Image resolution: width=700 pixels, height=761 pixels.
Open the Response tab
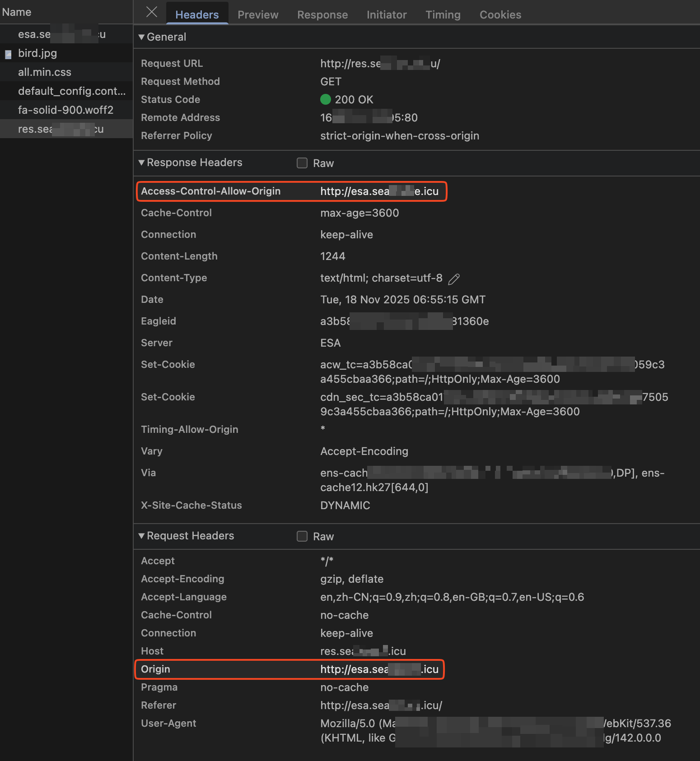click(322, 15)
